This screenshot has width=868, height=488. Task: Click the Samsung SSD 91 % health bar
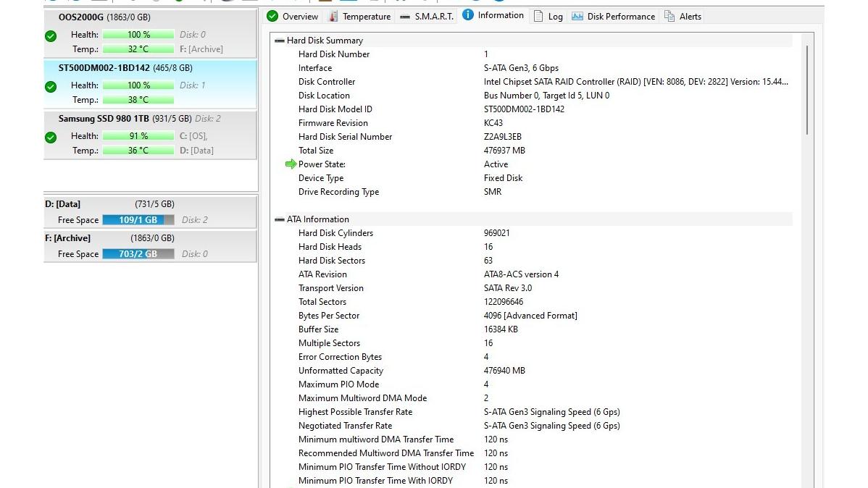tap(138, 135)
